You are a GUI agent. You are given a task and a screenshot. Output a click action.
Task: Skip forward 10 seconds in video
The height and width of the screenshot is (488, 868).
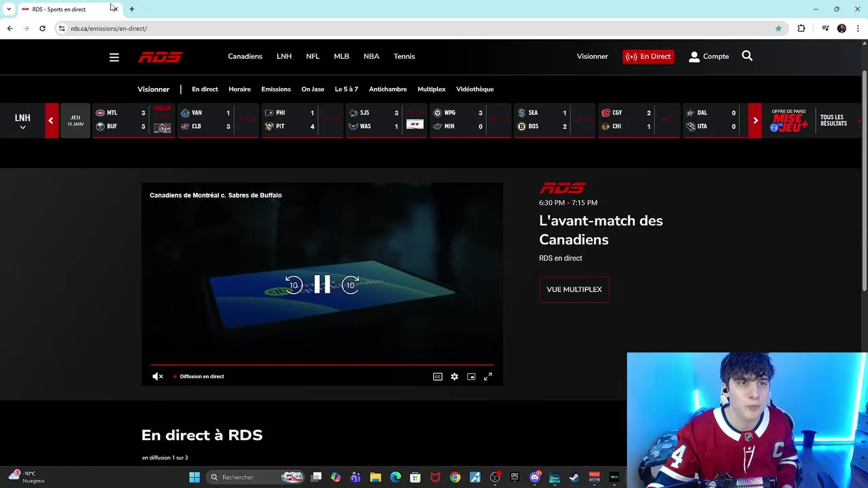[351, 285]
